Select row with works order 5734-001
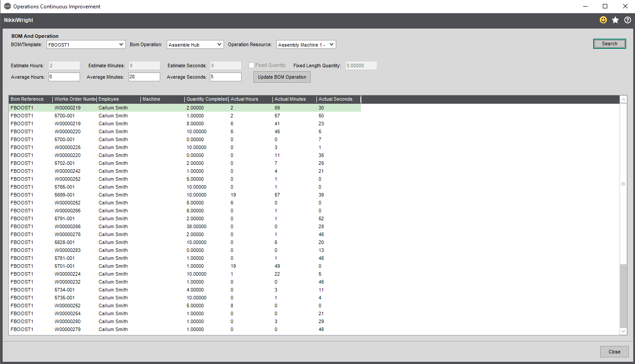The width and height of the screenshot is (635, 364). [x=185, y=290]
